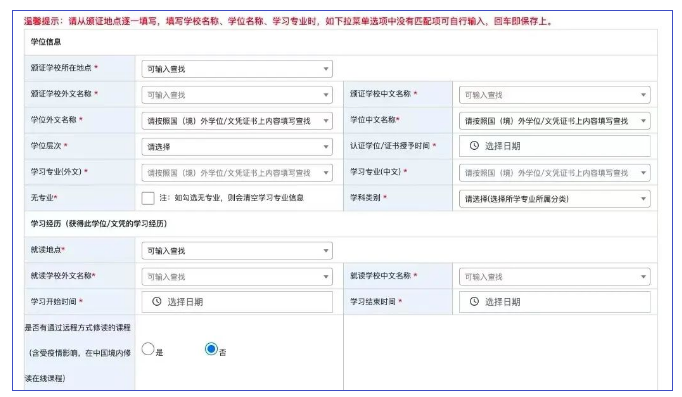The image size is (682, 397).
Task: Click the red 温馨提示 notice text
Action: pyautogui.click(x=288, y=21)
